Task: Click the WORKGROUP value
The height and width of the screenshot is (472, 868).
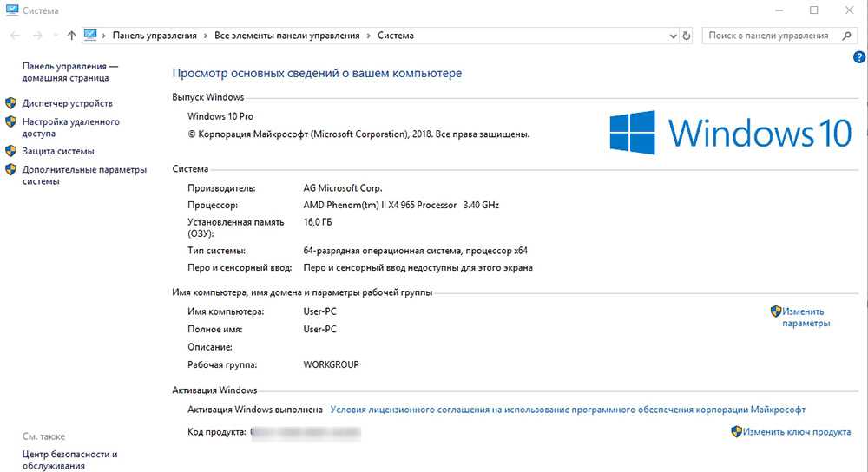Action: tap(331, 364)
